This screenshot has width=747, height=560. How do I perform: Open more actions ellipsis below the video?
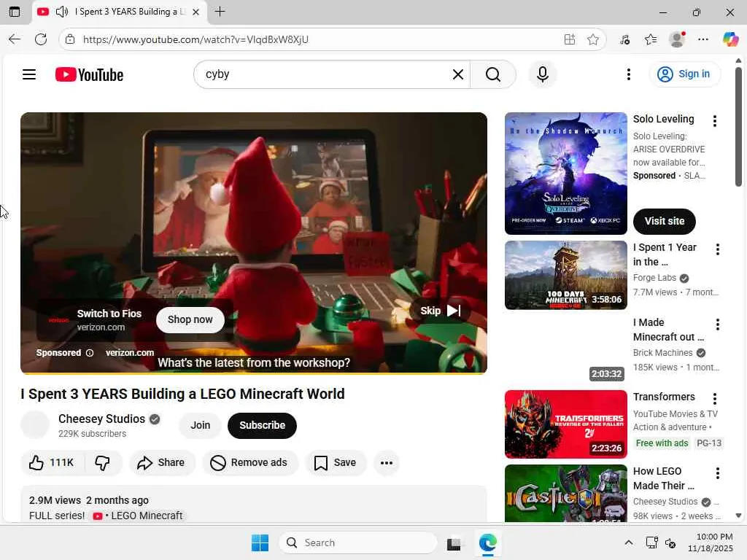[387, 462]
